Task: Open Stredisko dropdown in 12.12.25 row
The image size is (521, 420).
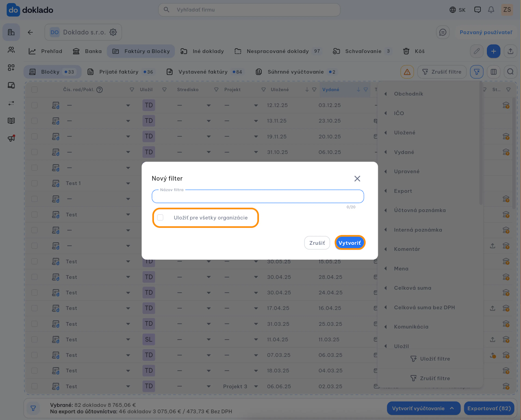Action: click(x=209, y=106)
